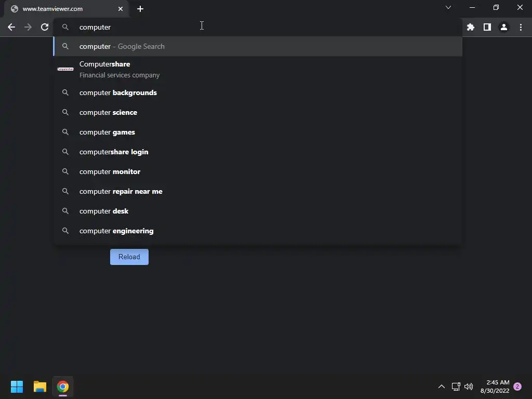Select the www.teamviewer.com tab
532x399 pixels.
pos(66,9)
